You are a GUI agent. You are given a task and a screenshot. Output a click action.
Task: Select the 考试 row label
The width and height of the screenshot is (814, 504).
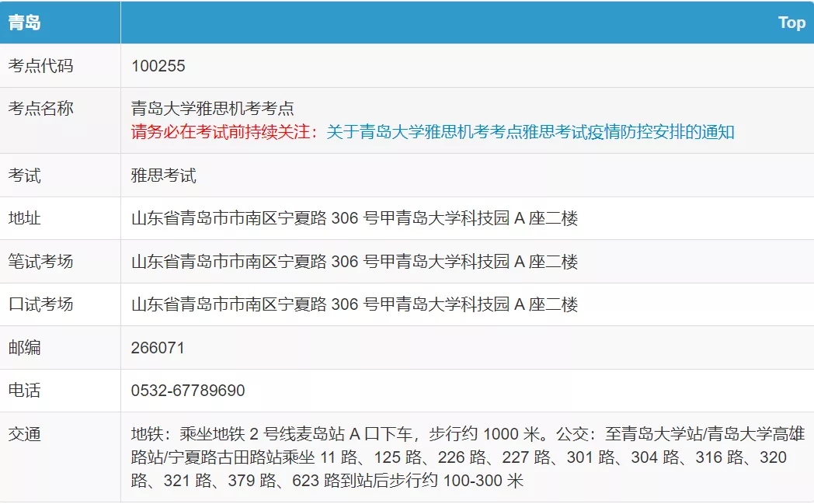(24, 176)
